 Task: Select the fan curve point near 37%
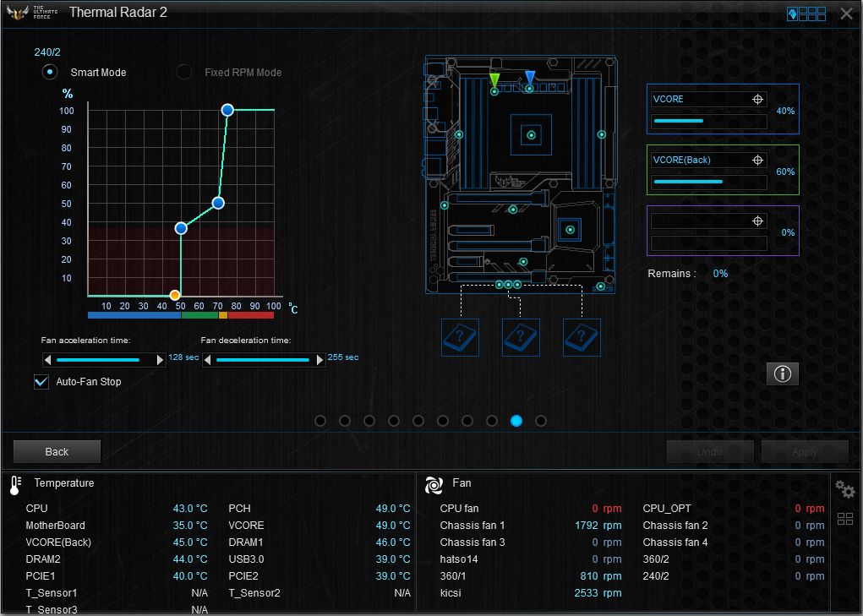[x=181, y=228]
